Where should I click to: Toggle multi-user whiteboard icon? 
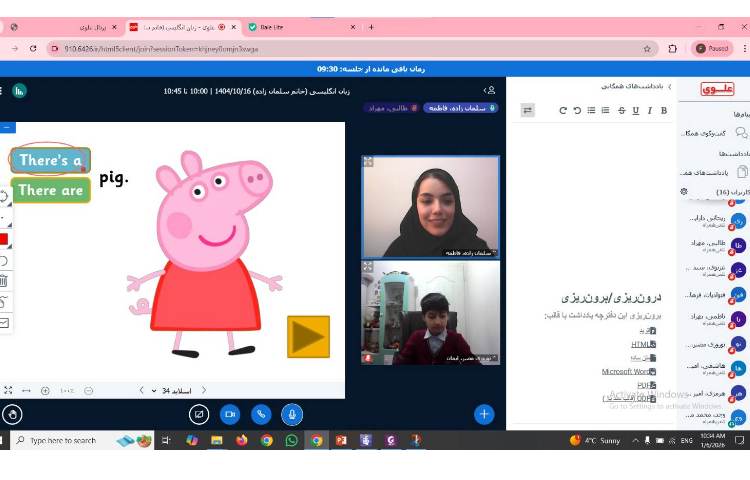(x=4, y=323)
